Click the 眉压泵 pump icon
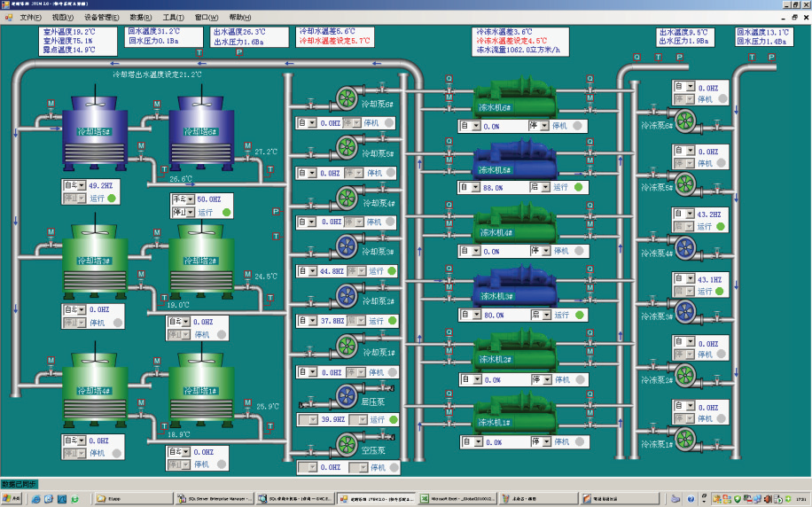Screen dimensions: 812x507 346,396
